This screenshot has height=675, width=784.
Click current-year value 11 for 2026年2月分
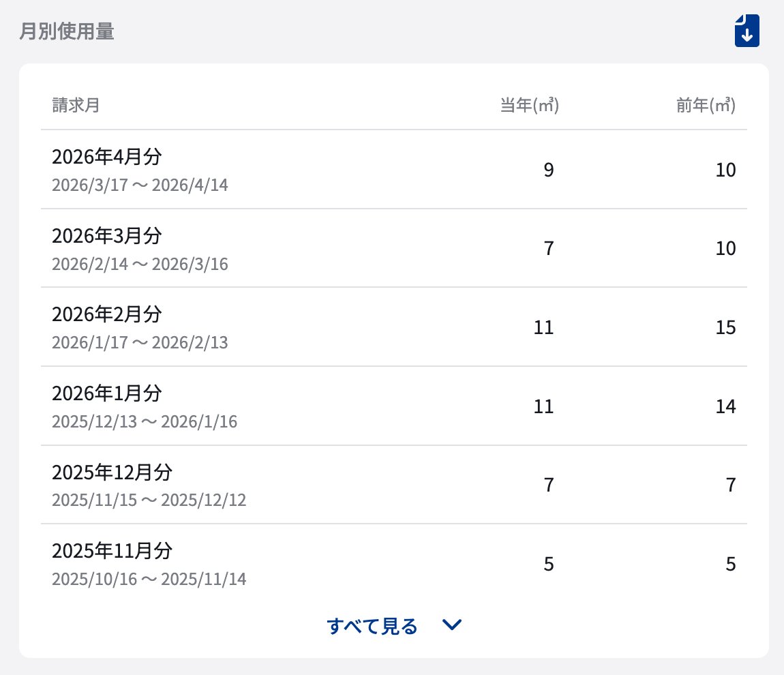tap(543, 327)
